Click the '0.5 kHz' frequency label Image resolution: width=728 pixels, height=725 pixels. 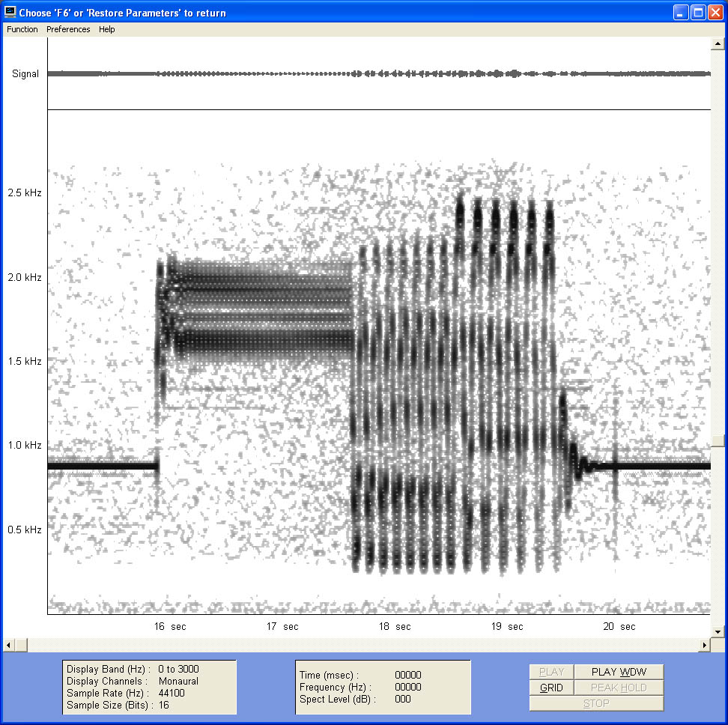pyautogui.click(x=25, y=530)
